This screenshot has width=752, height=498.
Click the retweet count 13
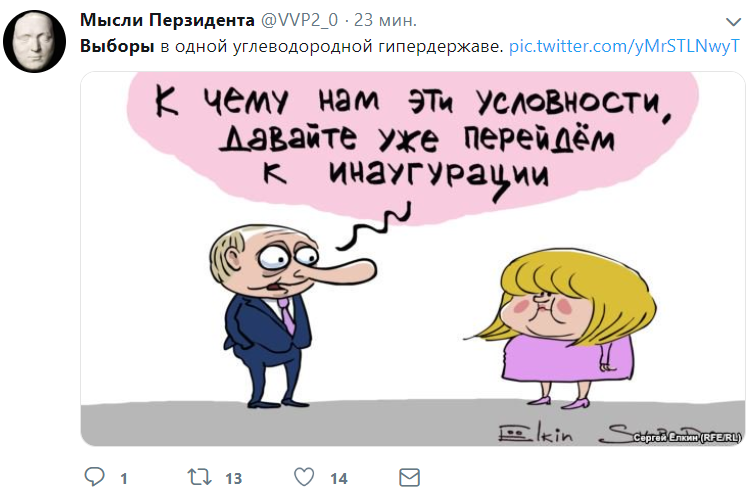pos(234,478)
